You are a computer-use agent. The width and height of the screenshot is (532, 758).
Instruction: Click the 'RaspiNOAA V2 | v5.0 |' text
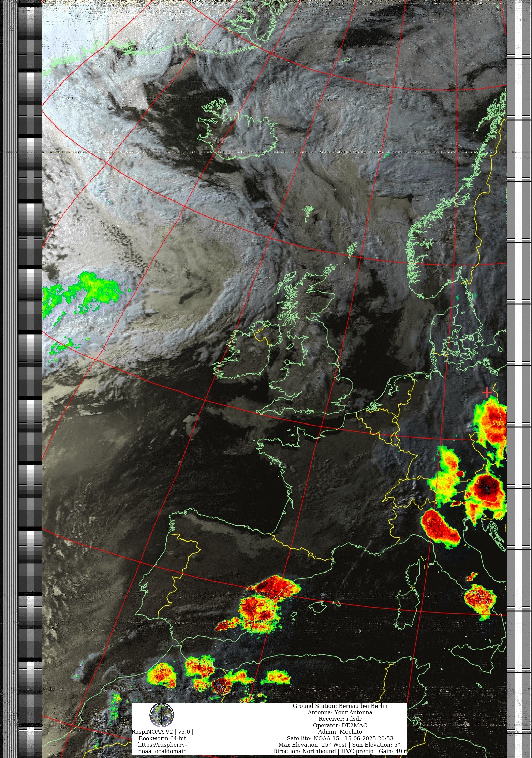(162, 732)
